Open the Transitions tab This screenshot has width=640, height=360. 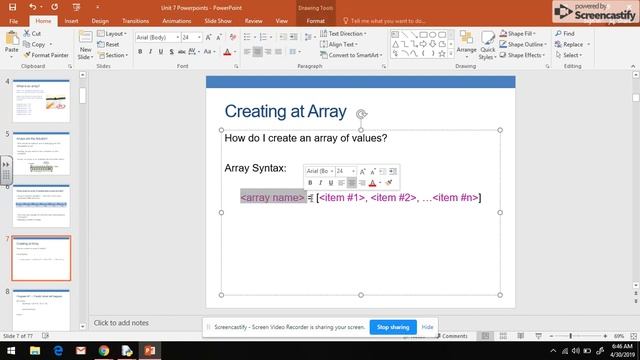click(x=136, y=21)
